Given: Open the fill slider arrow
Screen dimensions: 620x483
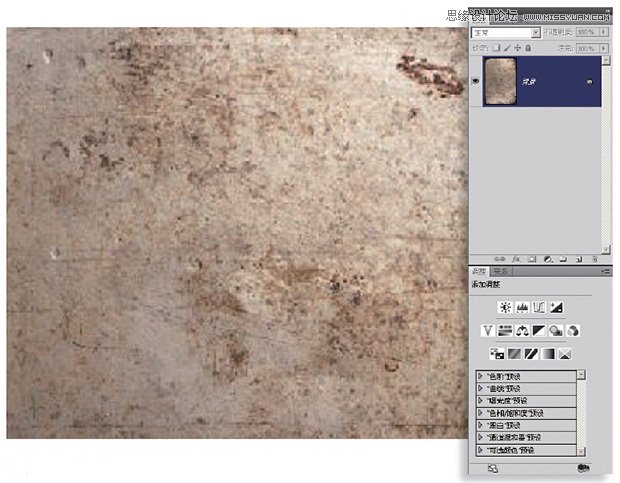Looking at the screenshot, I should (603, 48).
